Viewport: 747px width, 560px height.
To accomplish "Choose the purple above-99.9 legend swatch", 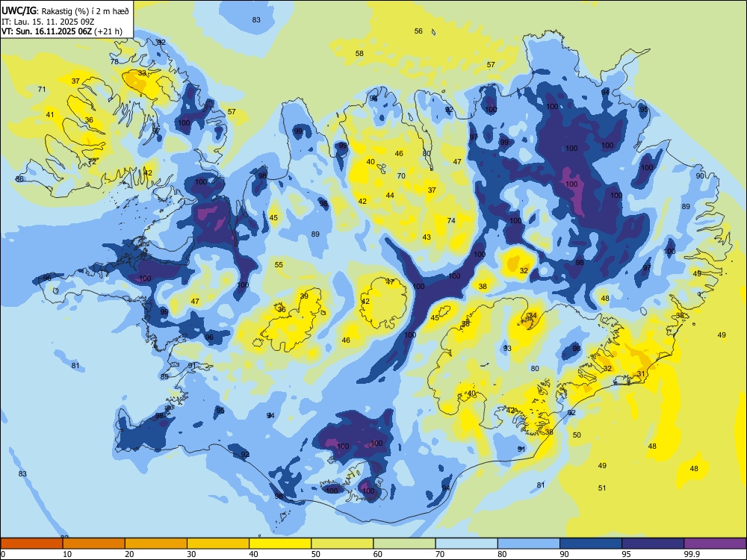I will (x=715, y=544).
